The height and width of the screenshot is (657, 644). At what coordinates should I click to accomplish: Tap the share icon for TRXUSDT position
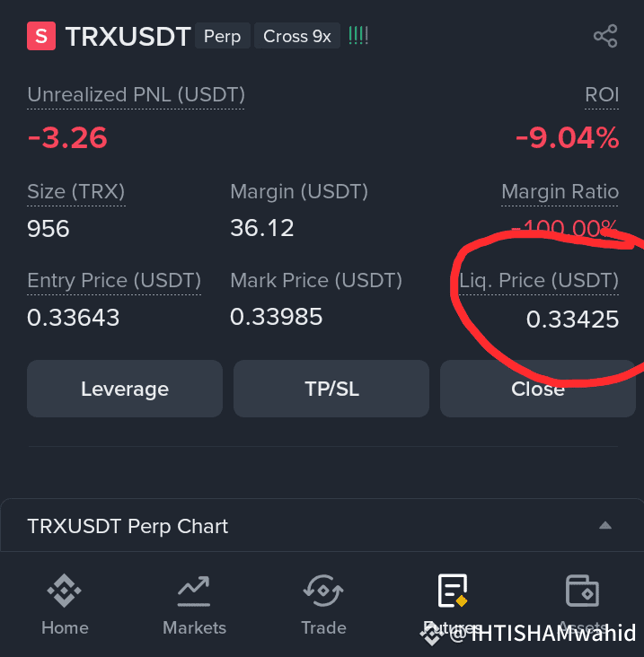[x=605, y=36]
